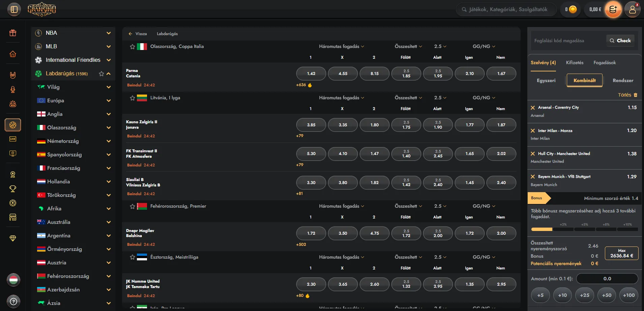Viewport: 644px width, 311px height.
Task: Switch to the Fogadások tab
Action: (605, 63)
